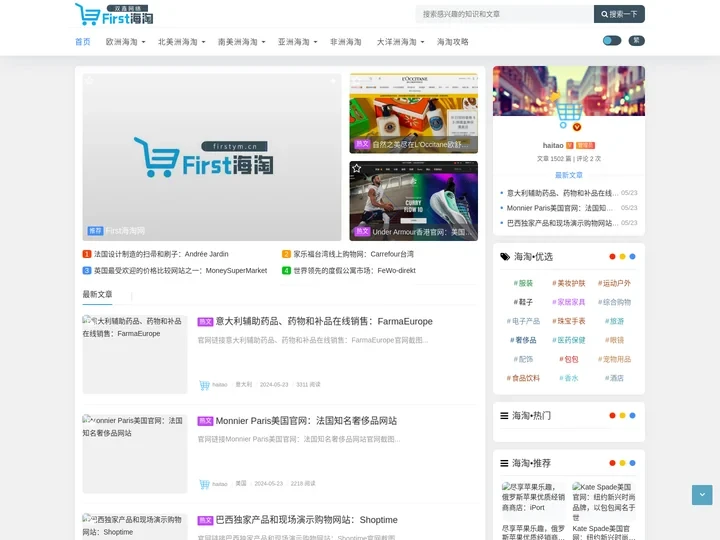Image resolution: width=720 pixels, height=540 pixels.
Task: Focus the article search input field
Action: pyautogui.click(x=505, y=14)
